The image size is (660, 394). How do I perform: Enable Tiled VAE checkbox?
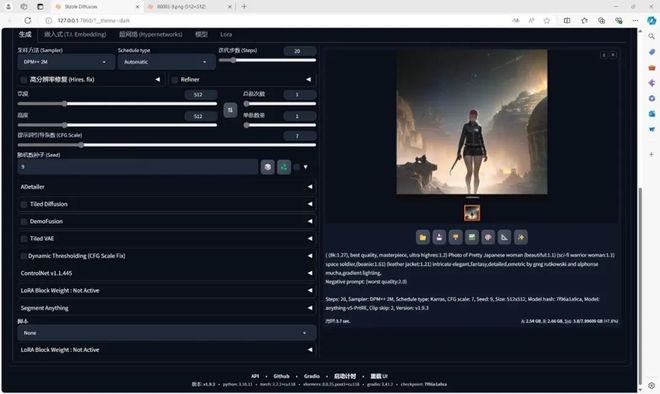coord(24,239)
